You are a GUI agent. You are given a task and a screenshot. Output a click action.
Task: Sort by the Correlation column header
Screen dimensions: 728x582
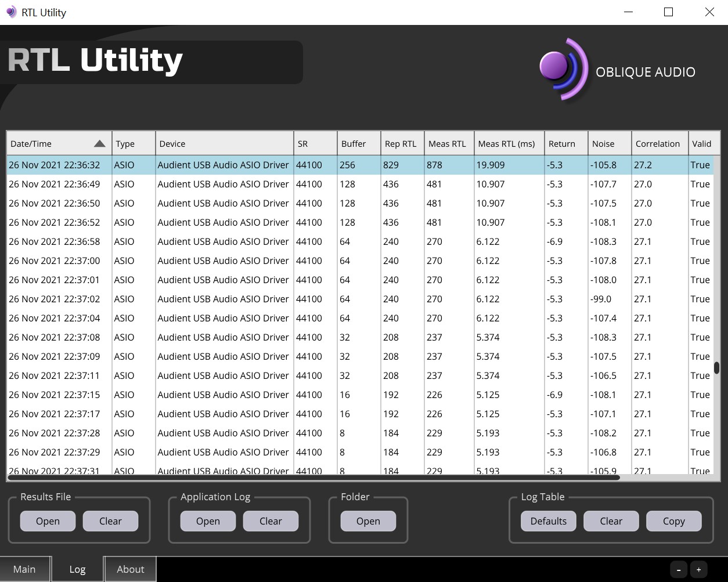click(660, 144)
